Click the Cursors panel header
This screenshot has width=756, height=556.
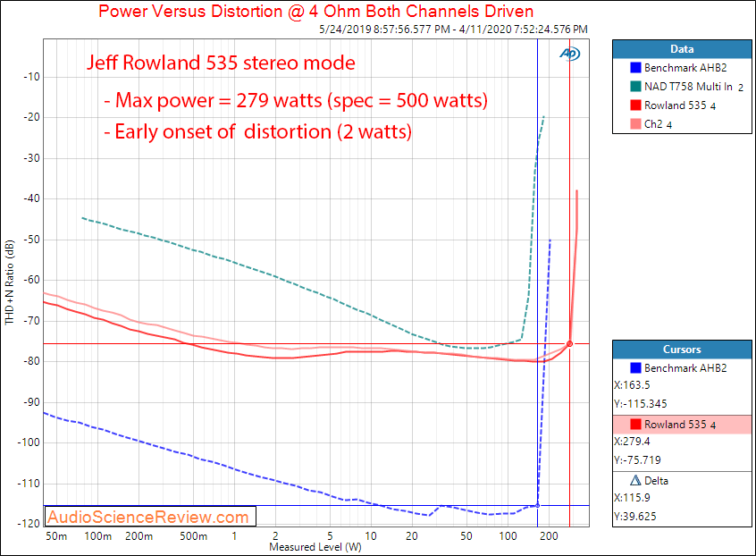pyautogui.click(x=682, y=350)
